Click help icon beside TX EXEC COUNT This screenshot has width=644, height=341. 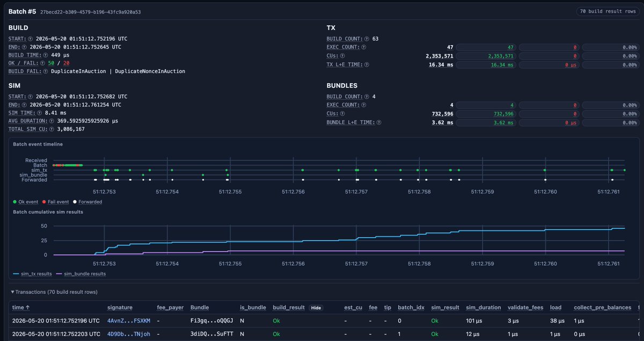point(364,47)
